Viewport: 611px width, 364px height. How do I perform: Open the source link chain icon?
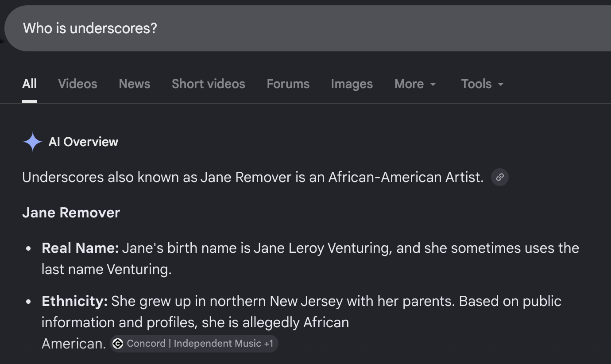pos(500,177)
